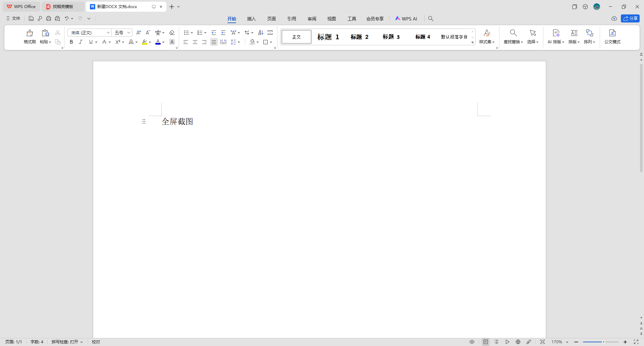Apply the 标题 1 style
Screen dimensions: 644x346
pos(328,37)
